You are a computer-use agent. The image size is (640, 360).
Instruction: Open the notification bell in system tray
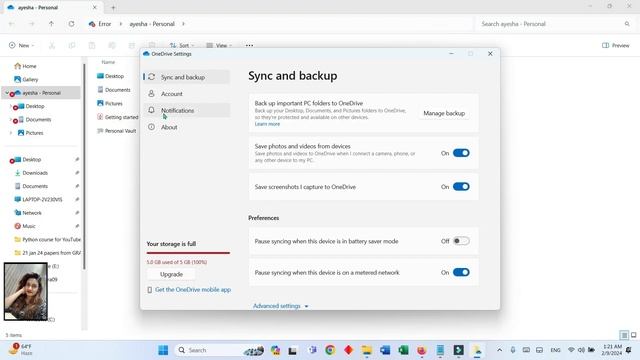629,350
